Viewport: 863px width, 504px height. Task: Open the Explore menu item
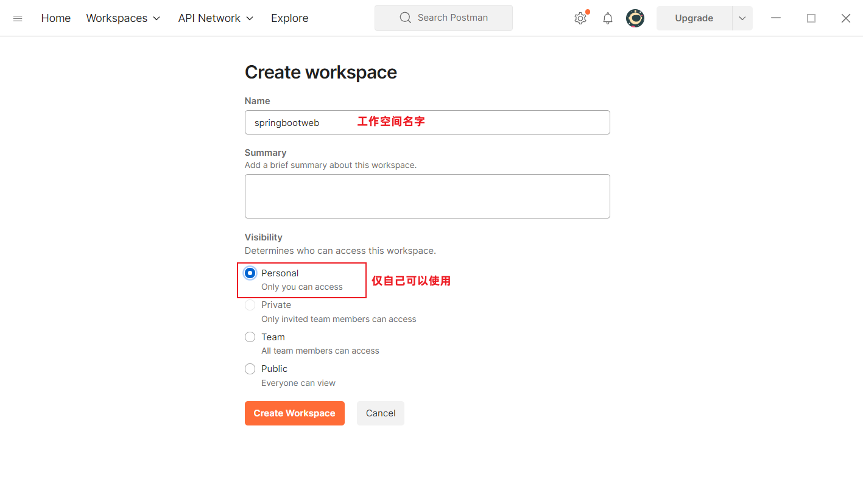(289, 18)
